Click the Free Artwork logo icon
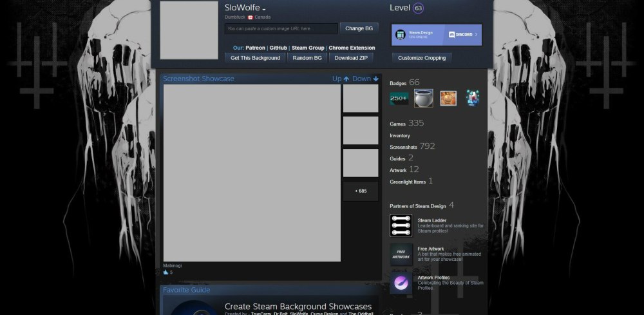This screenshot has height=315, width=644. (401, 254)
